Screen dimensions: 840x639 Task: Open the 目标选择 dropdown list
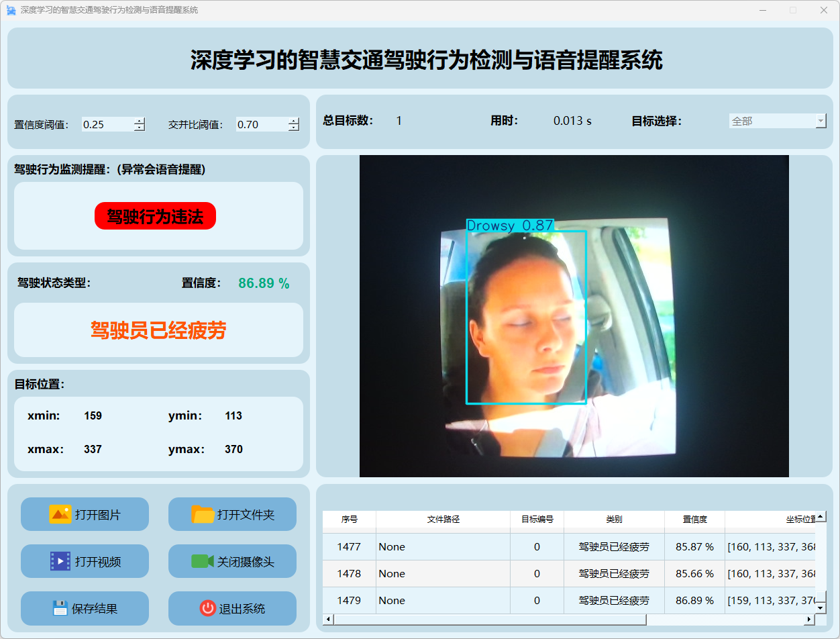tap(821, 121)
